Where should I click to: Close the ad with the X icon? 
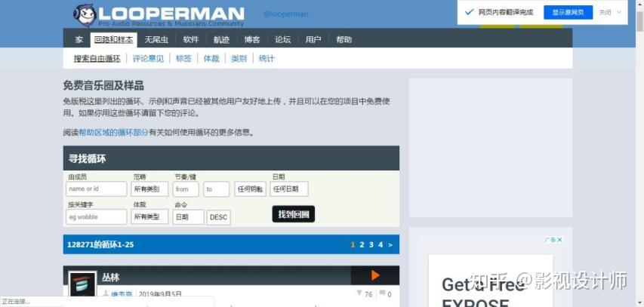click(x=559, y=240)
